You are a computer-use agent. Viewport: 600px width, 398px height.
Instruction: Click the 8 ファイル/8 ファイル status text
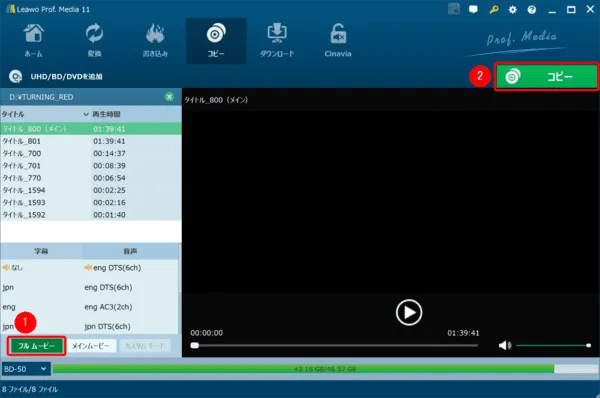click(x=30, y=390)
